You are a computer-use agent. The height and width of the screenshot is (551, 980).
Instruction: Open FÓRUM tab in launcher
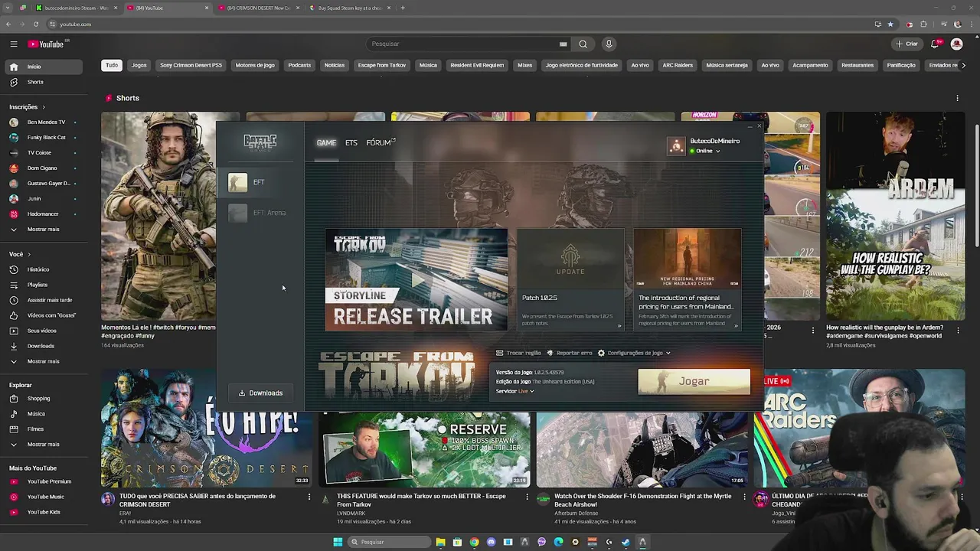381,143
